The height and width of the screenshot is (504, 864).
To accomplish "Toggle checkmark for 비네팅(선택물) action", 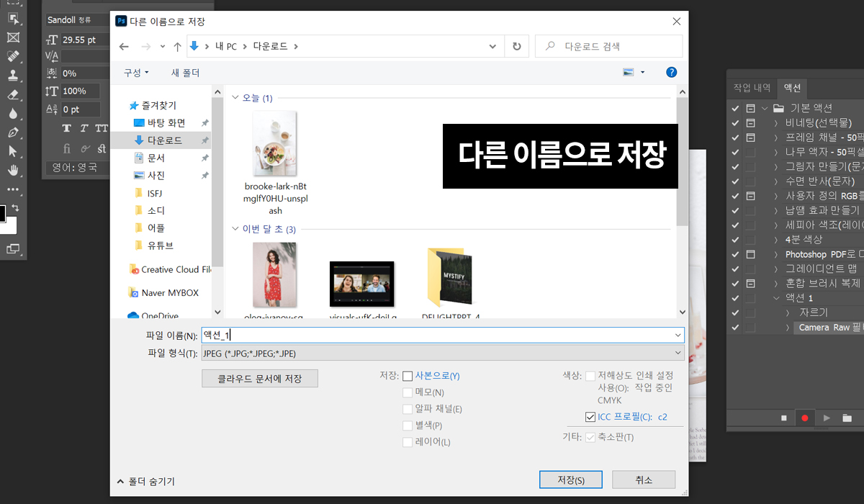I will 735,123.
